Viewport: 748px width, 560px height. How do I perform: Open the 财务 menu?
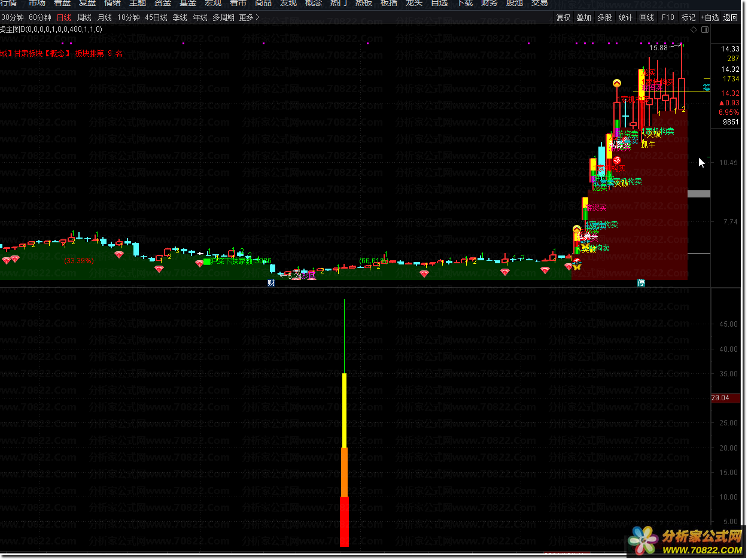pyautogui.click(x=489, y=3)
